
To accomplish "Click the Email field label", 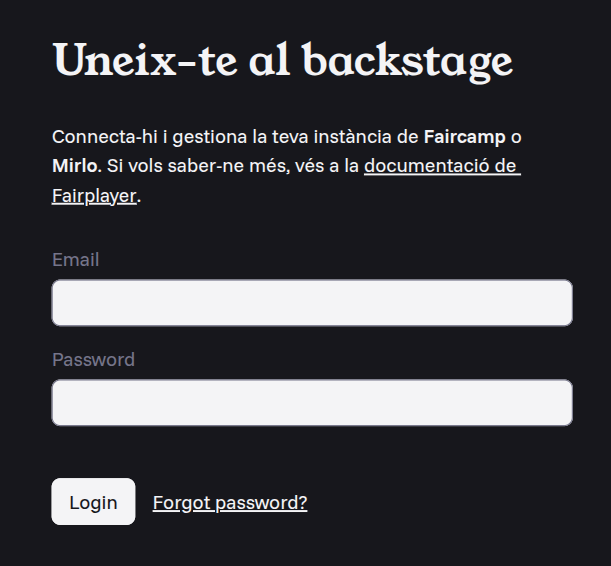I will pyautogui.click(x=76, y=259).
